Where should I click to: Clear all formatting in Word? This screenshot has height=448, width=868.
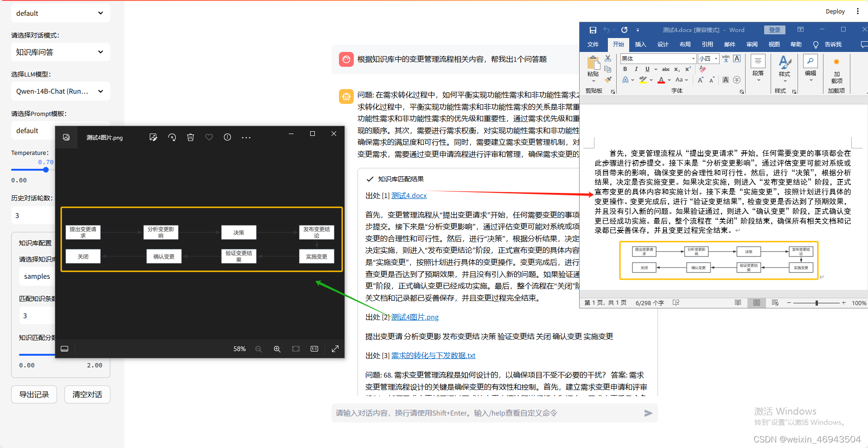tap(703, 69)
